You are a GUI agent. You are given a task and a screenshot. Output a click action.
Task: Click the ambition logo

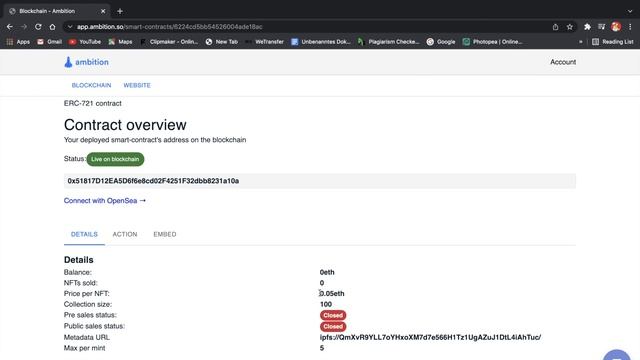click(x=86, y=62)
